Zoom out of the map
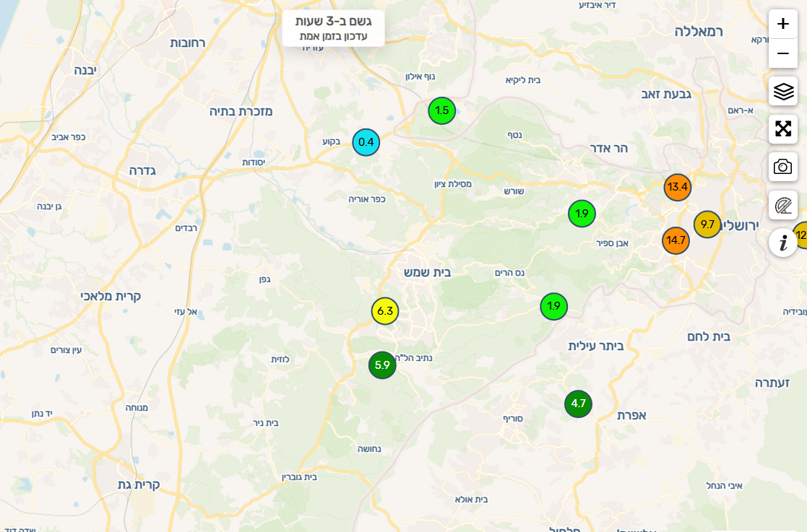 point(783,53)
